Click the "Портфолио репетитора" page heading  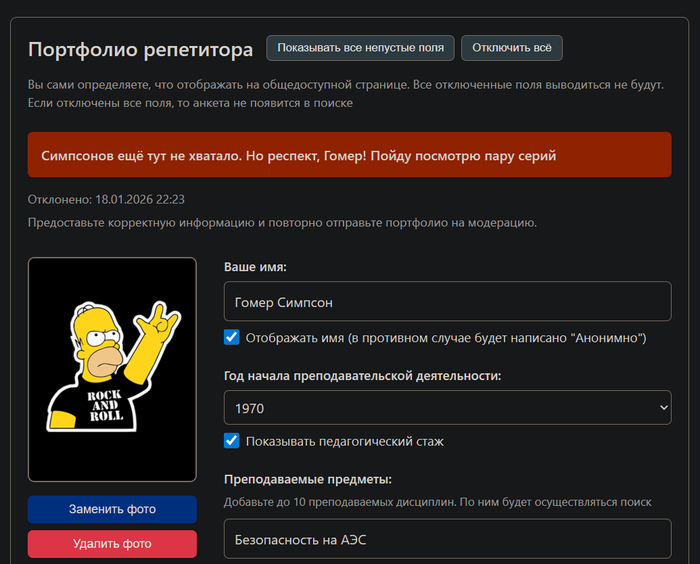[140, 50]
